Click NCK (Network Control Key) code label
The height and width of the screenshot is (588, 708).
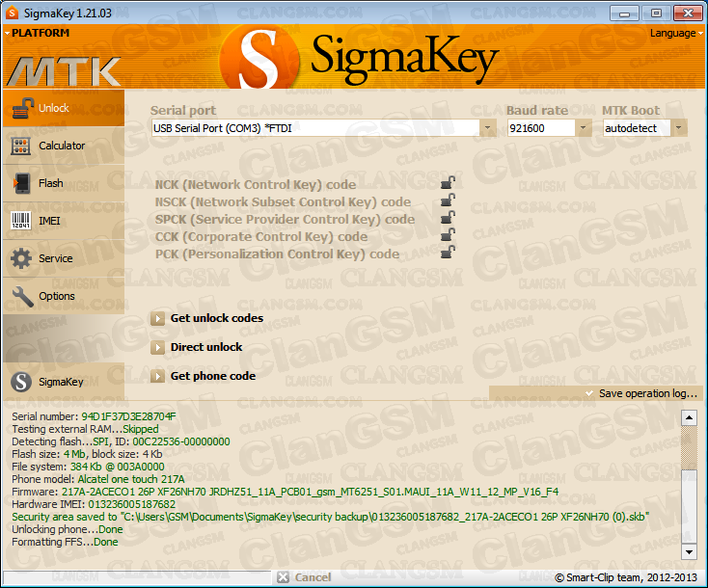[255, 184]
